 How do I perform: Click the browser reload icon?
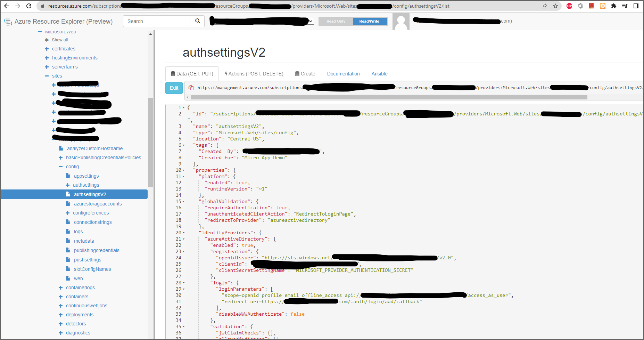tap(29, 6)
